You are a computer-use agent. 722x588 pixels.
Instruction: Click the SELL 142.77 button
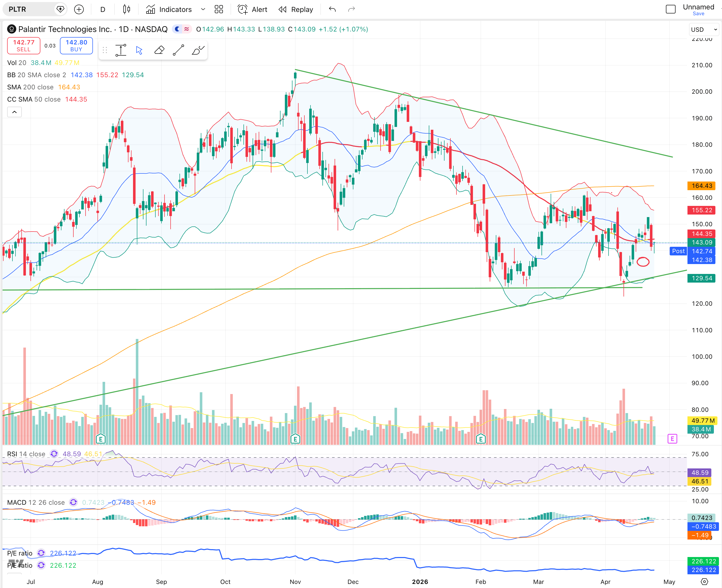pos(24,46)
